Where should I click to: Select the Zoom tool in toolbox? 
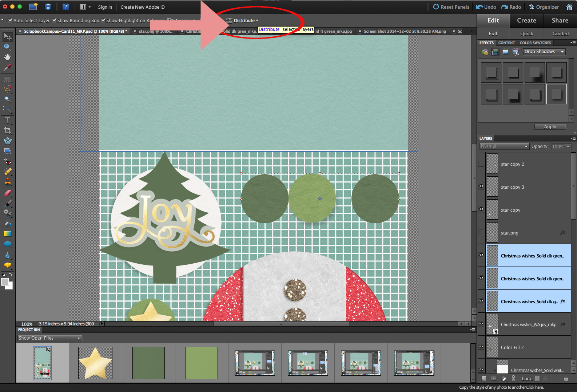click(x=7, y=47)
